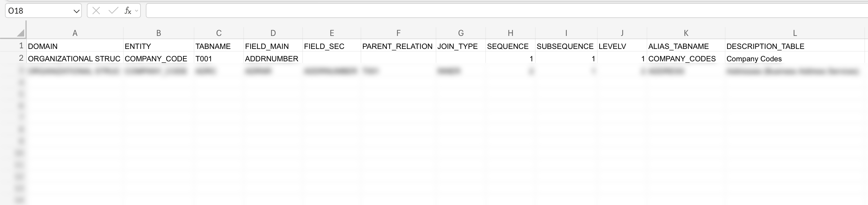Open the Insert Function fx icon
The width and height of the screenshot is (868, 205).
[x=128, y=11]
